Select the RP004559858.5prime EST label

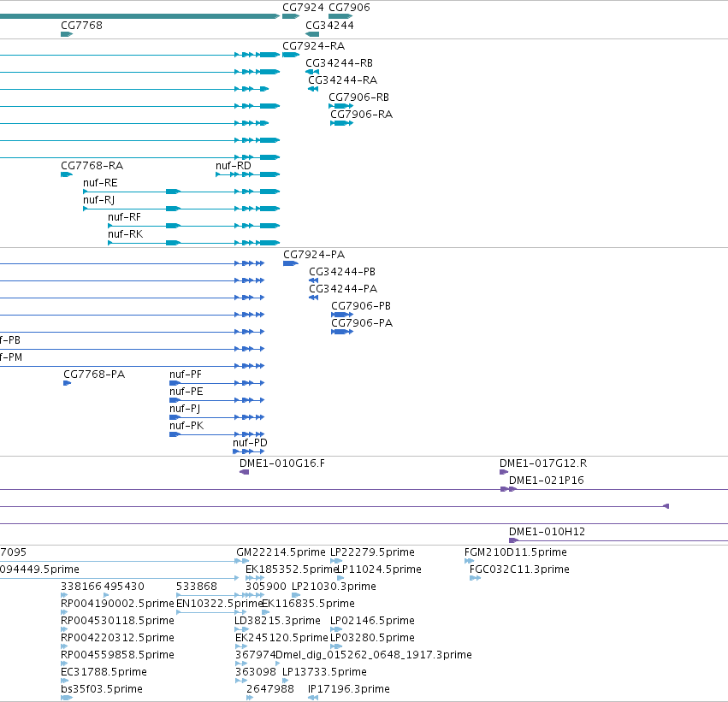point(117,656)
